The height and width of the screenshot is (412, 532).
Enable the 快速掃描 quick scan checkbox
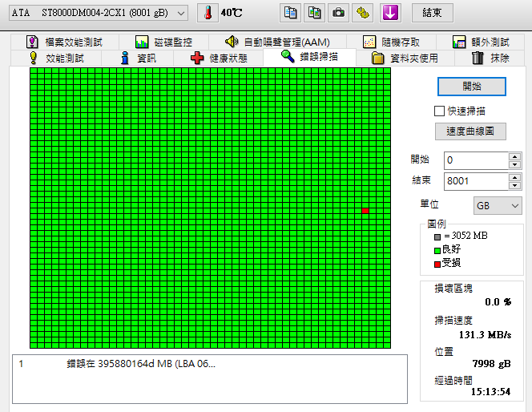[x=439, y=111]
